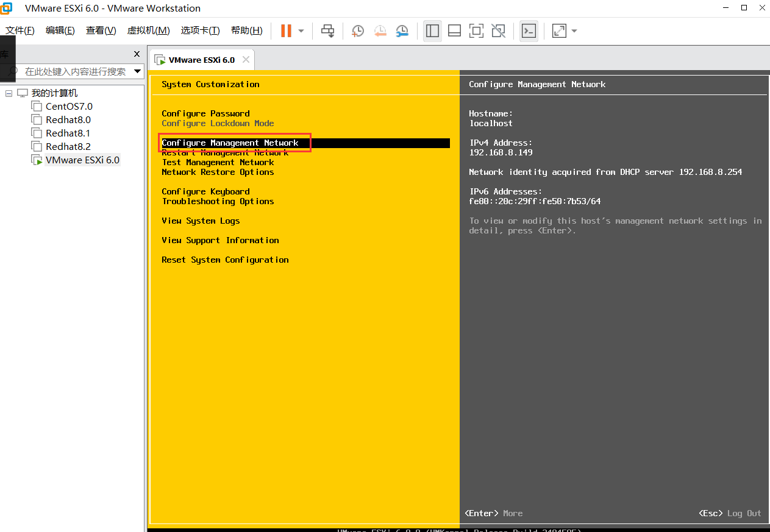Select VMware ESXi 6.0 in library tree
Image resolution: width=770 pixels, height=532 pixels.
82,160
